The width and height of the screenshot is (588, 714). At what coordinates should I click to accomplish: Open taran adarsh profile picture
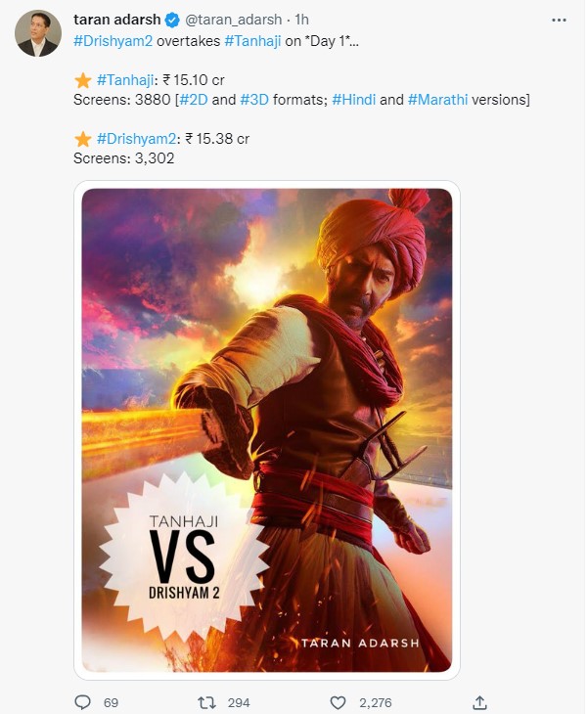(x=38, y=33)
